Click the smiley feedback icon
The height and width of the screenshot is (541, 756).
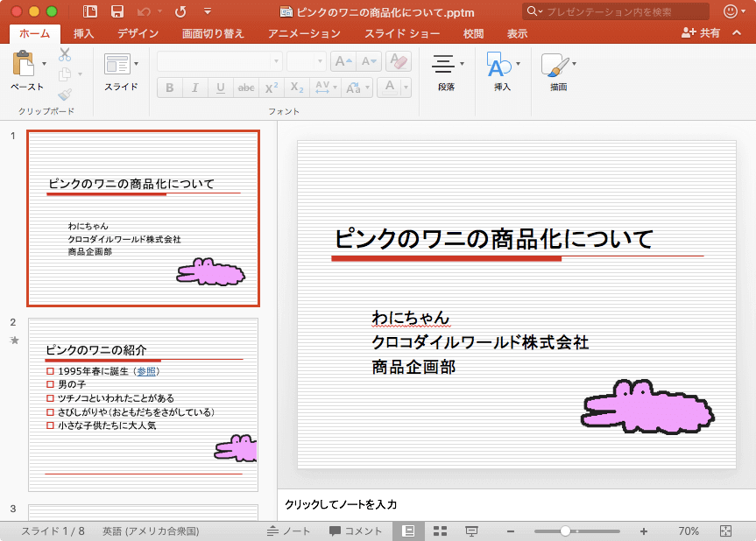click(x=731, y=12)
